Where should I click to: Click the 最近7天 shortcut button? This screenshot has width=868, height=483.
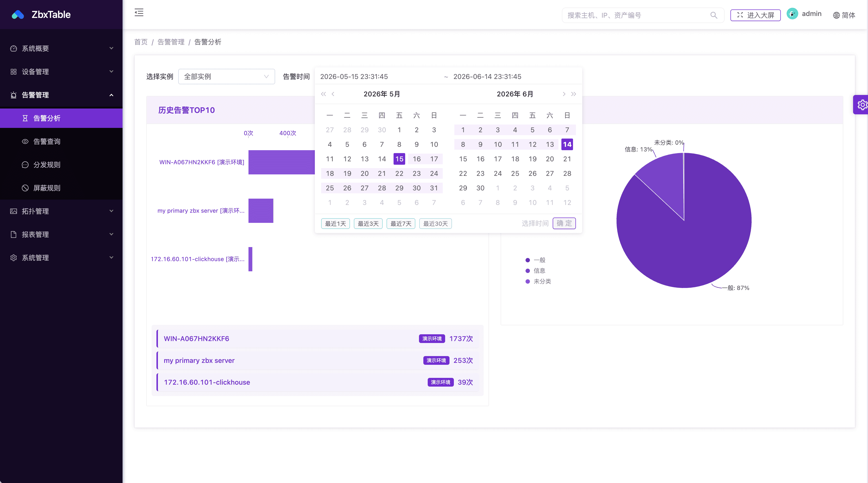pos(401,224)
